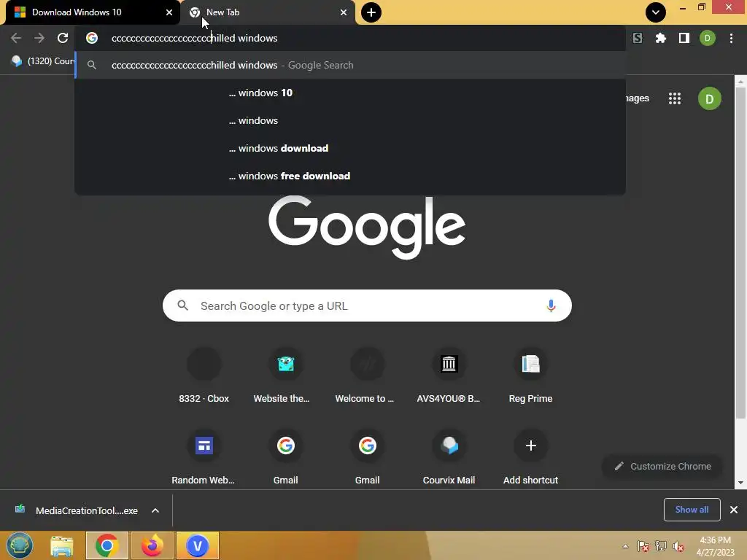Open the blue V app on taskbar
Screen dimensions: 747x560
point(197,545)
